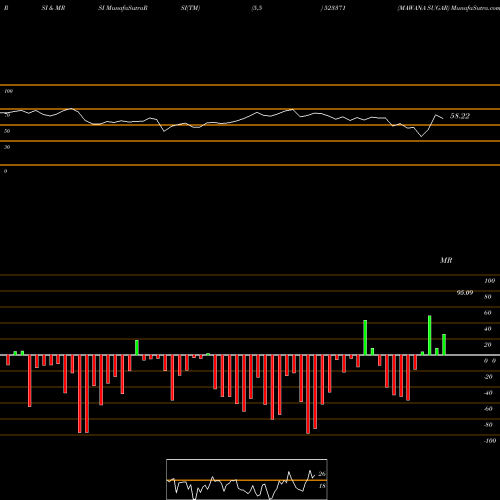Click the ")523371" stock code text

pyautogui.click(x=333, y=8)
